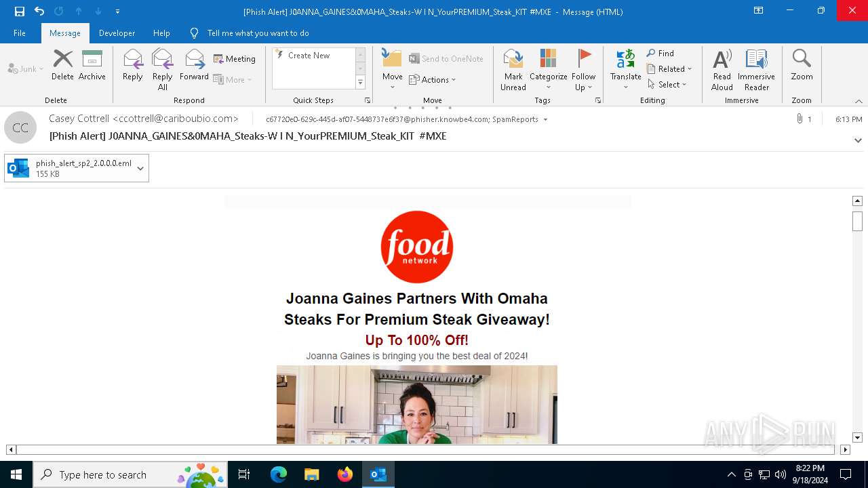The height and width of the screenshot is (488, 868).
Task: Click the Food Network logo
Action: 417,247
